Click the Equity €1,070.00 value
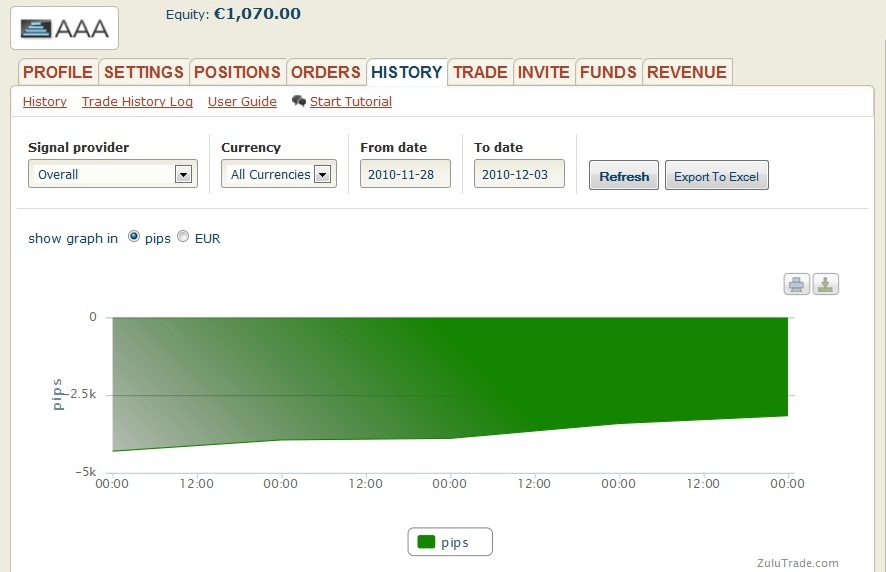This screenshot has height=572, width=886. (x=257, y=14)
